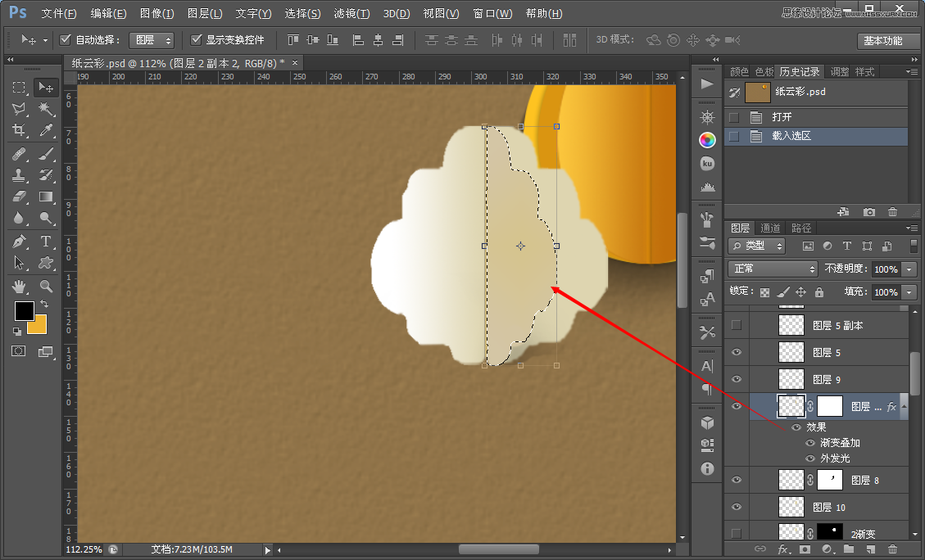Screen dimensions: 925x560
Task: Open the 文件(F) menu
Action: click(59, 13)
